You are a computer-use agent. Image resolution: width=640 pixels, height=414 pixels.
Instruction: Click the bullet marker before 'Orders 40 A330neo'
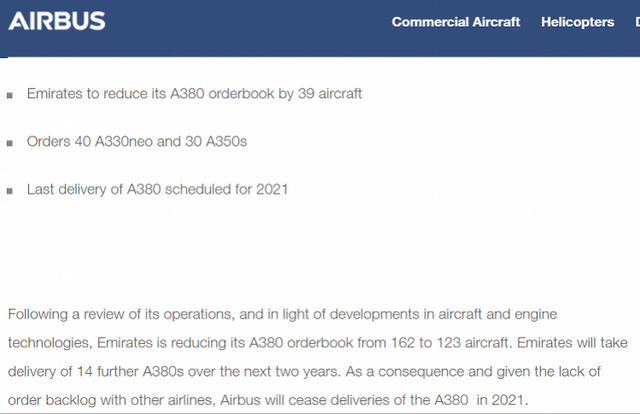[x=10, y=143]
